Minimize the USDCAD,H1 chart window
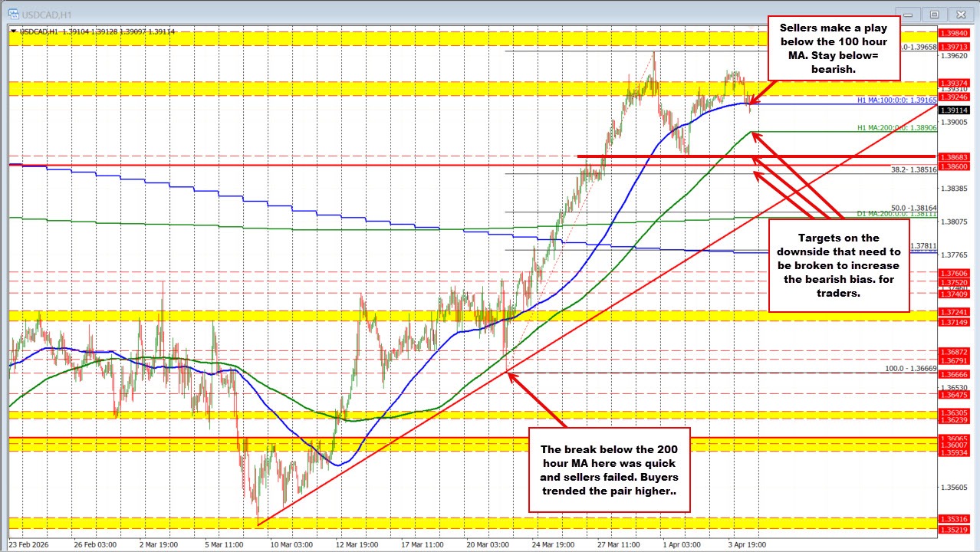 coord(907,14)
